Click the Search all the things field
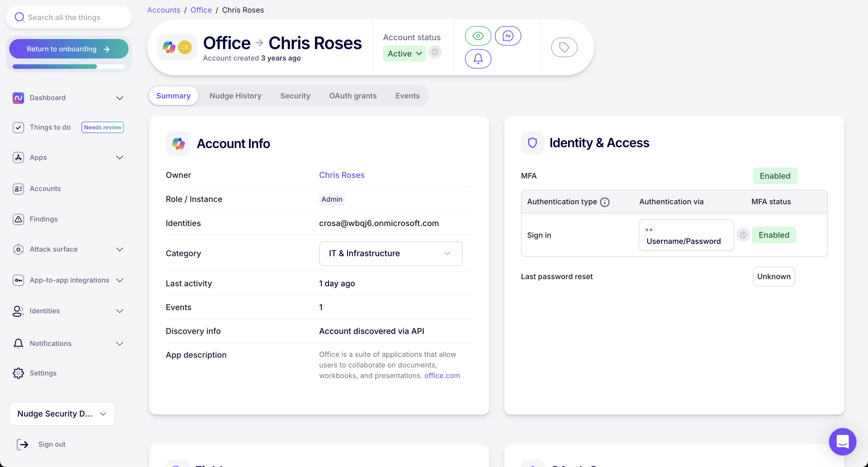868x467 pixels. [69, 17]
